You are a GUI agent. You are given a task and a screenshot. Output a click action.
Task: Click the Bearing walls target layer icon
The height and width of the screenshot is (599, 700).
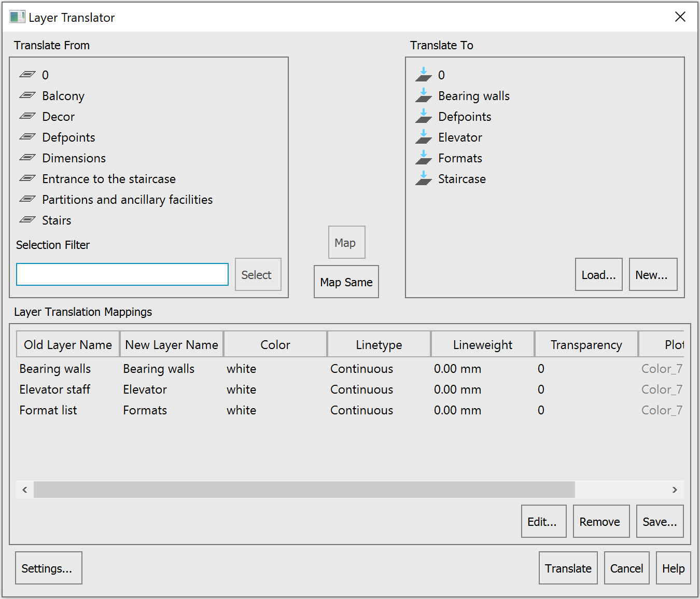point(424,95)
